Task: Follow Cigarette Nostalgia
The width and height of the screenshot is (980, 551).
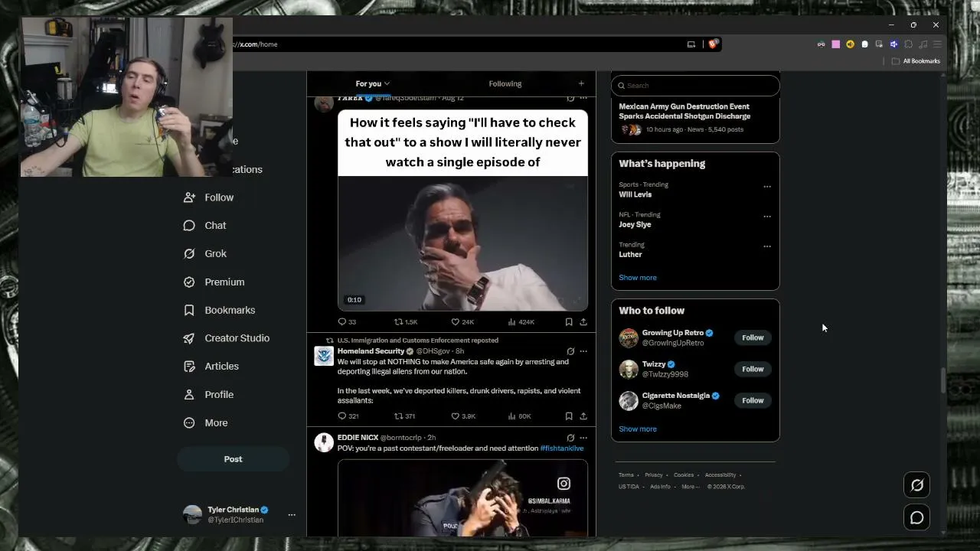Action: click(x=753, y=400)
